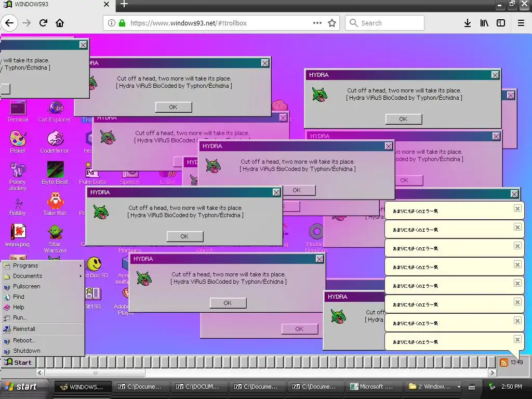Open Star Wars.avi Yoda icon
The height and width of the screenshot is (399, 532).
click(x=55, y=238)
